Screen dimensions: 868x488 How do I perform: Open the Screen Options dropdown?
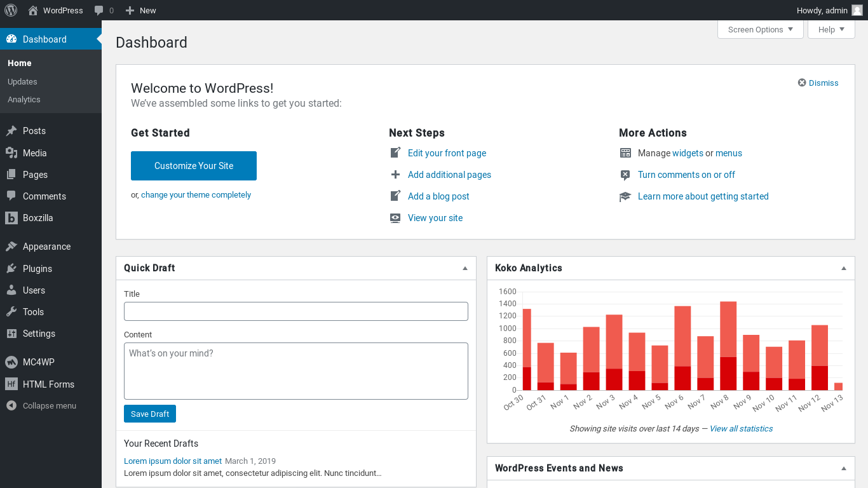pyautogui.click(x=760, y=29)
